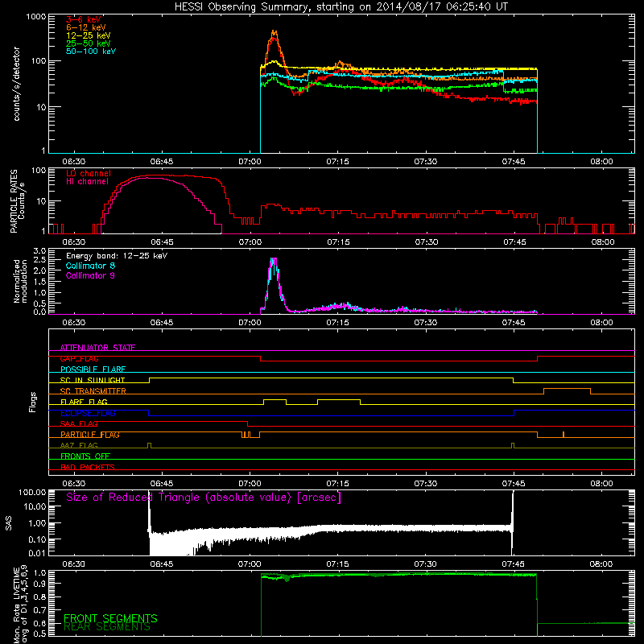Click the ATTENUATOR_STATE flag label

(x=97, y=348)
